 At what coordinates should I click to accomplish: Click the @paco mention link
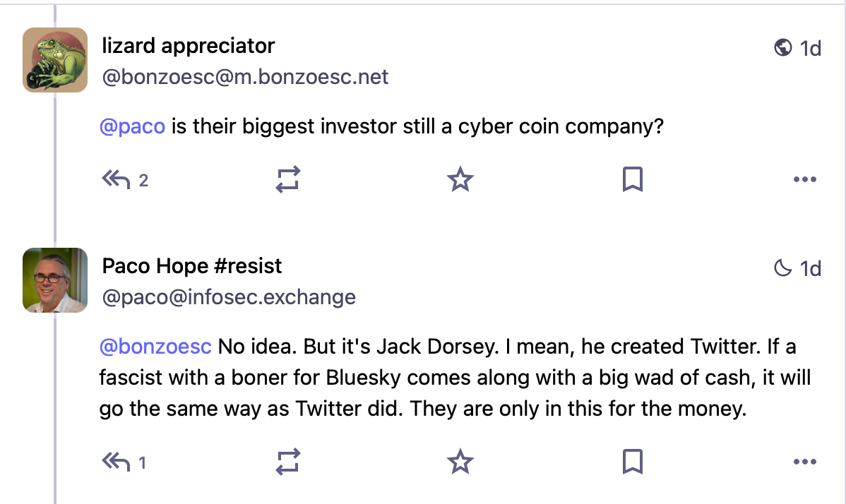click(132, 127)
